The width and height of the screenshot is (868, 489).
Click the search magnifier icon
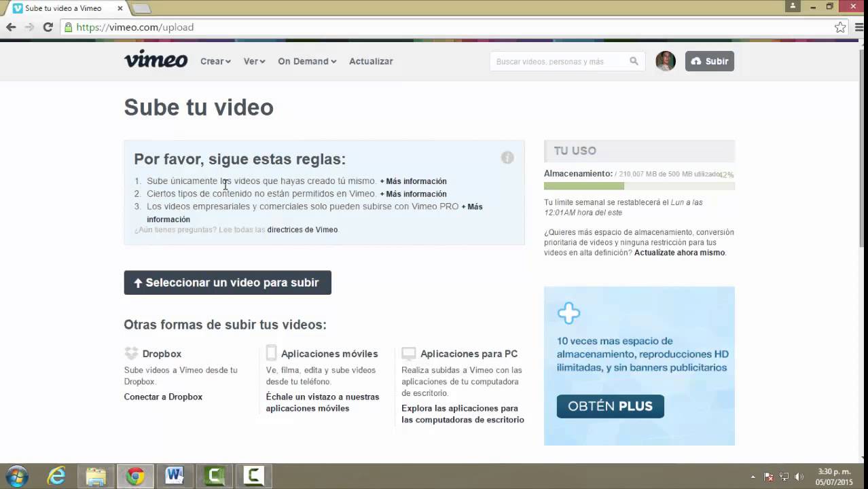click(x=634, y=61)
